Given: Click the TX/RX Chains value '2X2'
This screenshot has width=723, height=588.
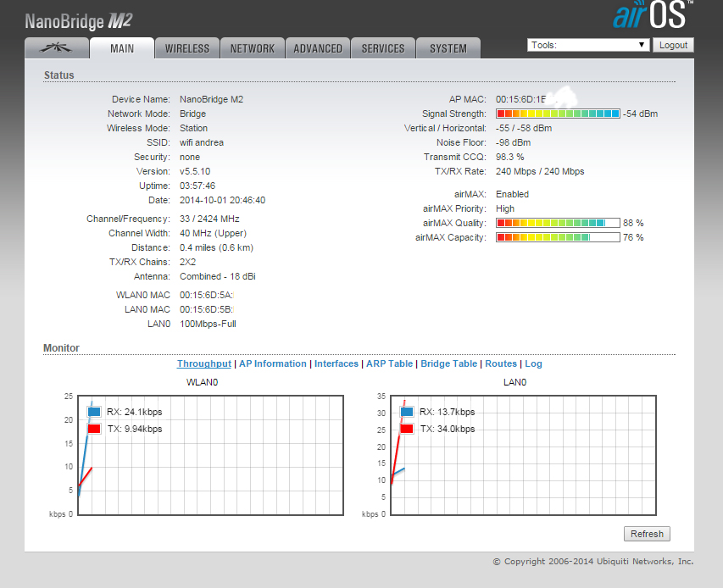Looking at the screenshot, I should pyautogui.click(x=187, y=262).
